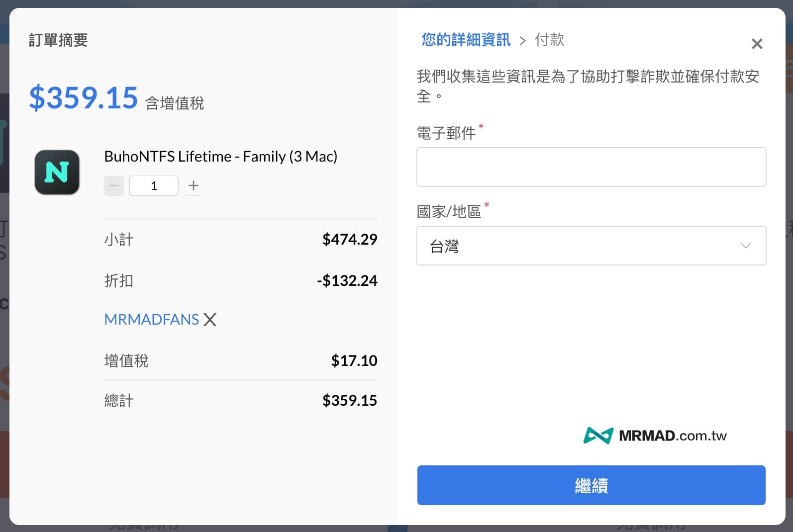Click the MRMADFANS coupon code link
Viewport: 793px width, 532px height.
pyautogui.click(x=151, y=319)
